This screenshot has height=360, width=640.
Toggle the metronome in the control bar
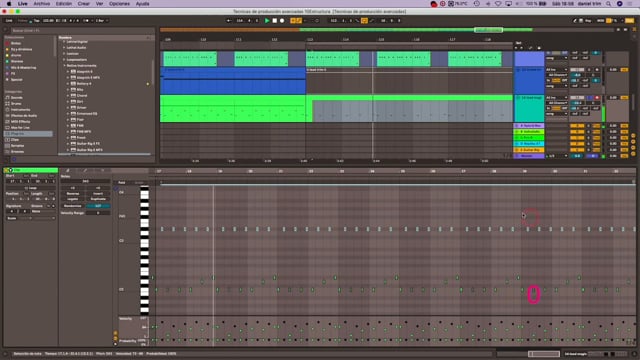click(86, 20)
